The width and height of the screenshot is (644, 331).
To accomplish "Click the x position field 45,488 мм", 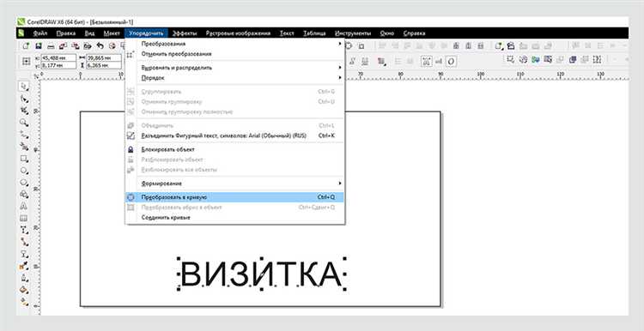I will tap(58, 57).
